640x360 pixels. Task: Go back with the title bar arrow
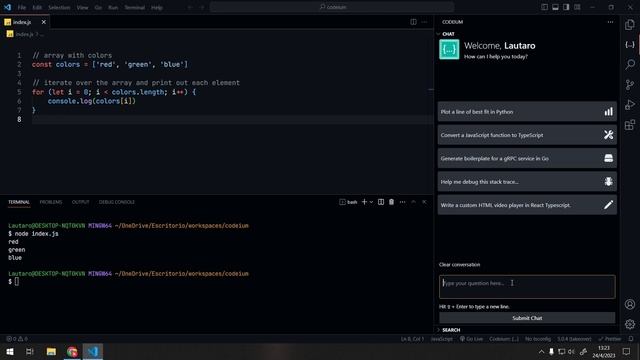pos(190,7)
